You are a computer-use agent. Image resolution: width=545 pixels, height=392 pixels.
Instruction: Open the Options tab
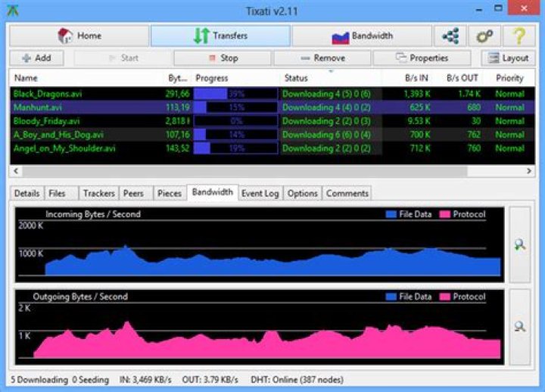(302, 194)
